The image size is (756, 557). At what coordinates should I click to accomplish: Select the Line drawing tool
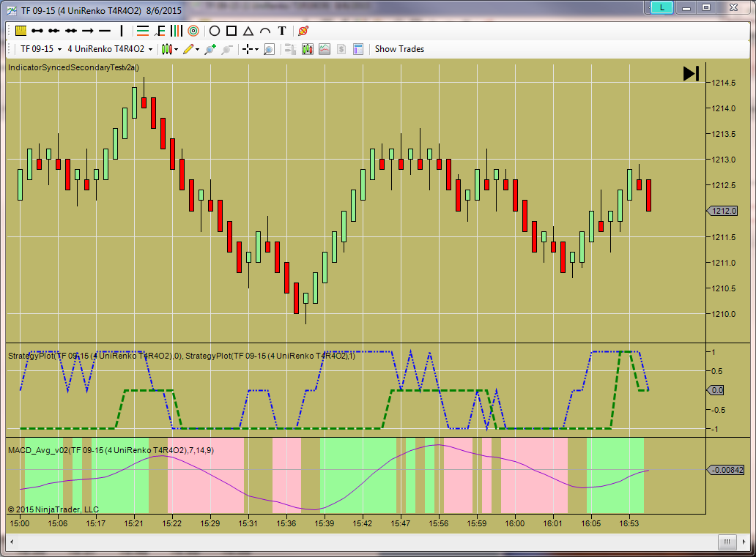coord(37,31)
